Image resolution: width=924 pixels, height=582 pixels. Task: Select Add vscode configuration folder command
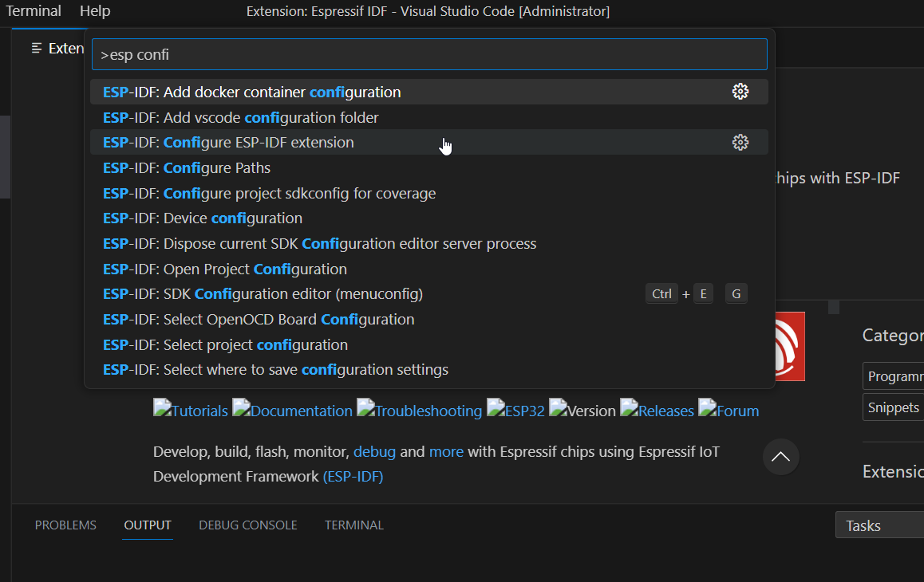tap(429, 117)
